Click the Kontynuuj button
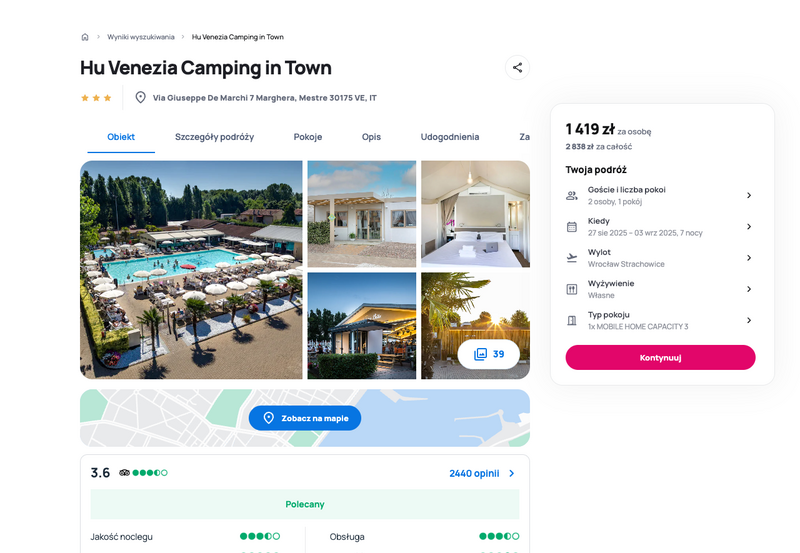This screenshot has height=553, width=800. [x=660, y=358]
